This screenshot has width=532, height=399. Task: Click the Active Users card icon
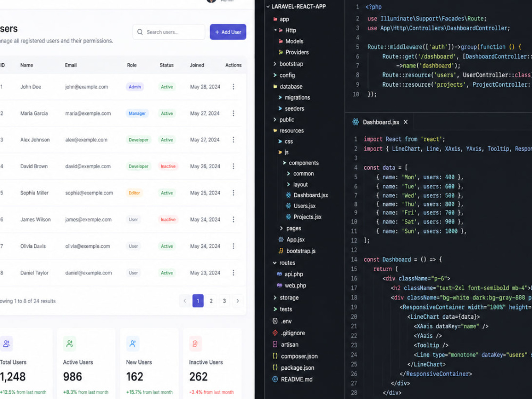point(70,344)
